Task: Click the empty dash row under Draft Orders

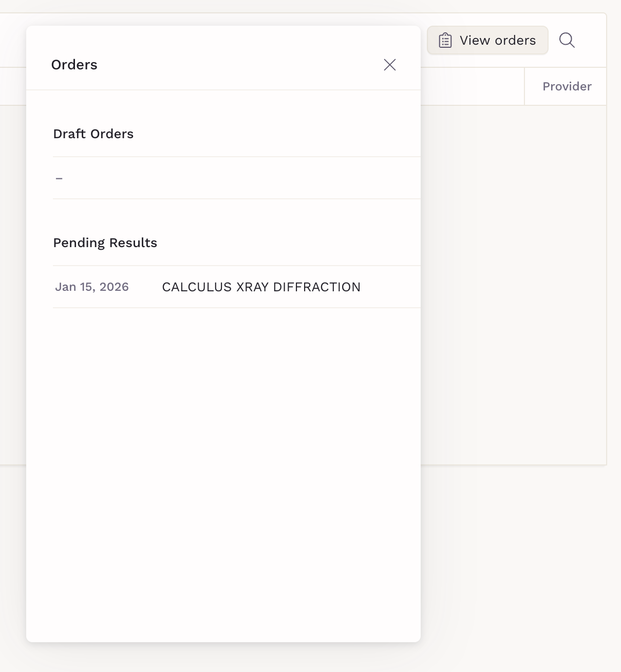Action: click(x=59, y=178)
